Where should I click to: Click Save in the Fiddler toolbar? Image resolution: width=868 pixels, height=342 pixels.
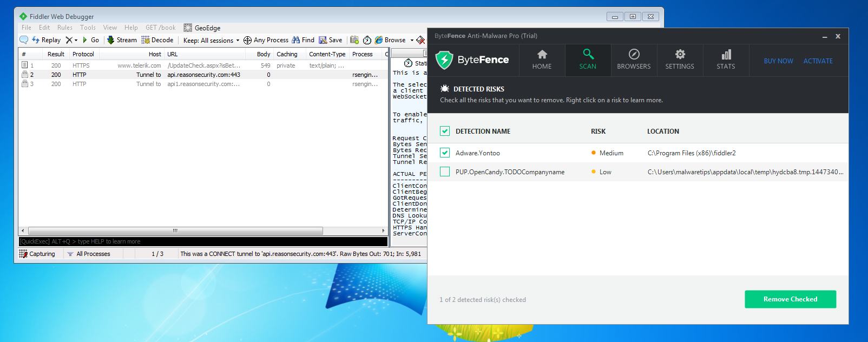click(330, 40)
